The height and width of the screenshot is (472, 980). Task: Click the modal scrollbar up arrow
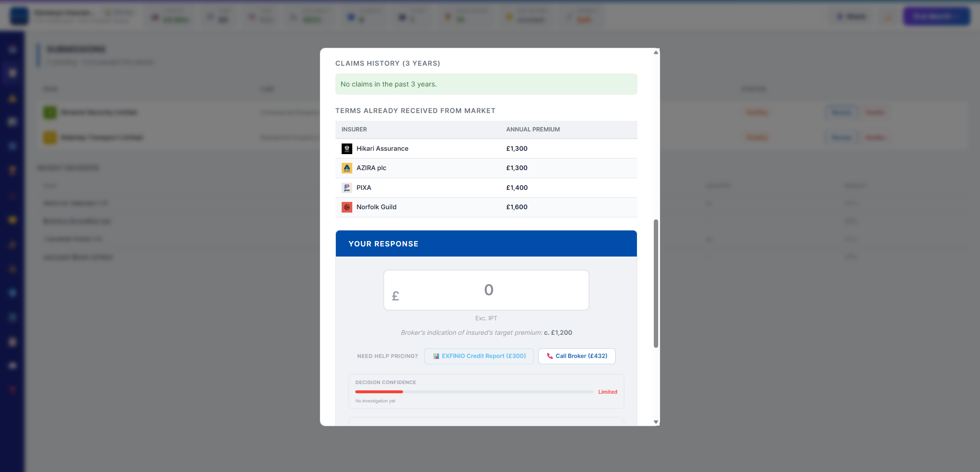[656, 52]
